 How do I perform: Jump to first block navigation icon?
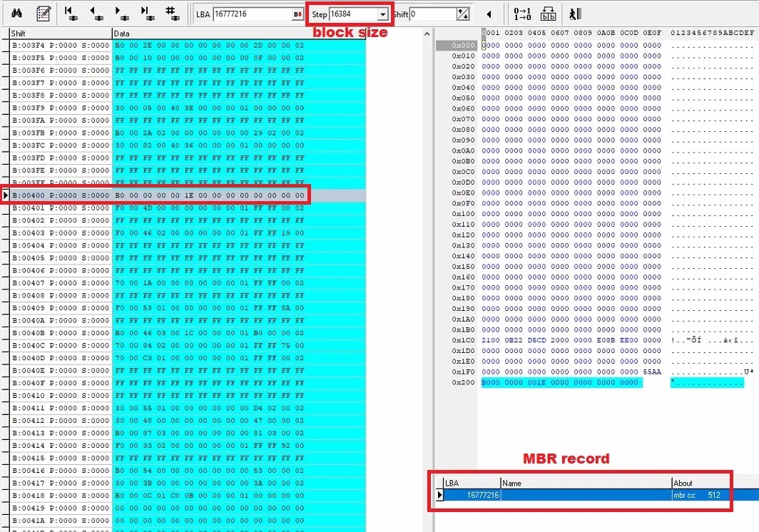click(x=70, y=13)
